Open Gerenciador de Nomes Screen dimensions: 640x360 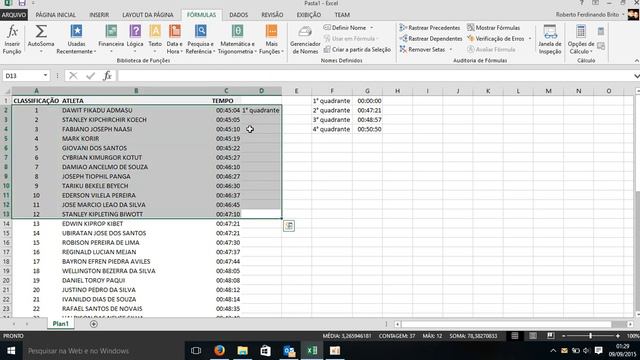pos(305,39)
